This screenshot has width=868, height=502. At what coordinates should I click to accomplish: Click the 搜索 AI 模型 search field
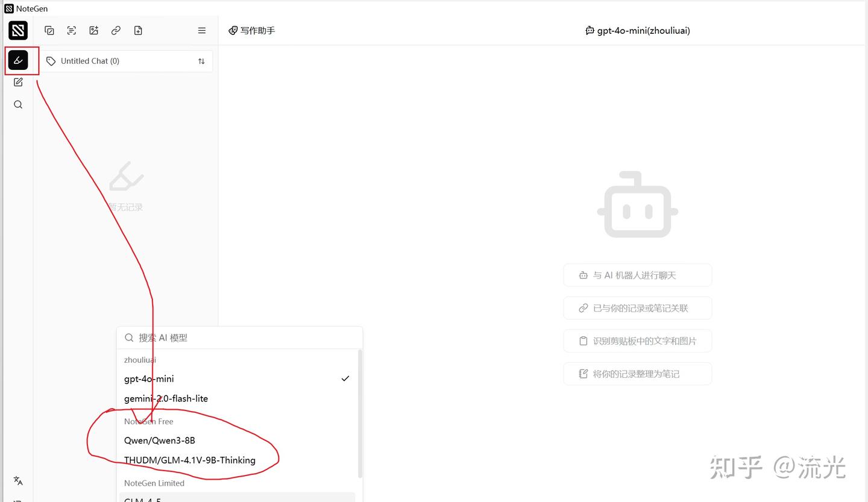[240, 337]
